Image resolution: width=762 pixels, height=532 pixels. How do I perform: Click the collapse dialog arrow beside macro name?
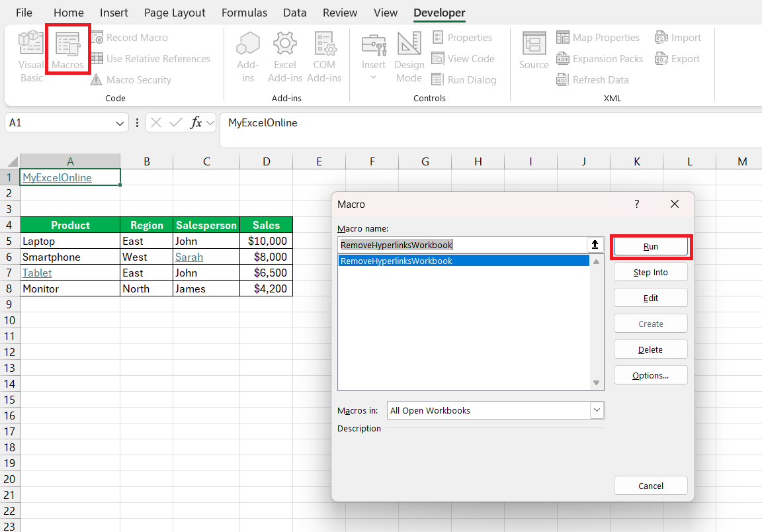point(595,245)
